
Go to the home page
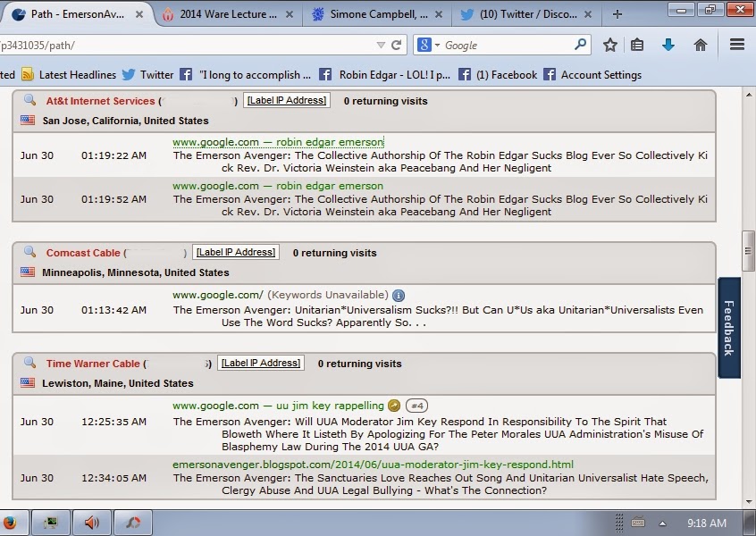click(x=700, y=46)
